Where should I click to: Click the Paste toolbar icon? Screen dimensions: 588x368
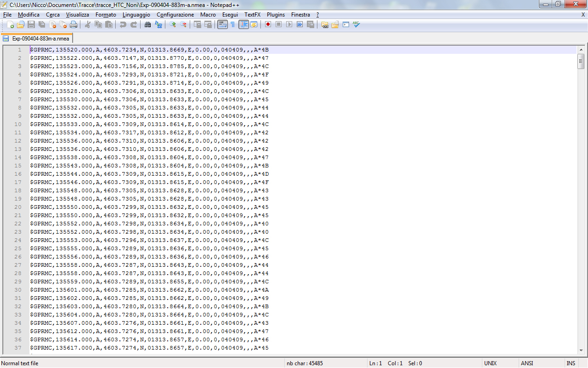(x=108, y=24)
